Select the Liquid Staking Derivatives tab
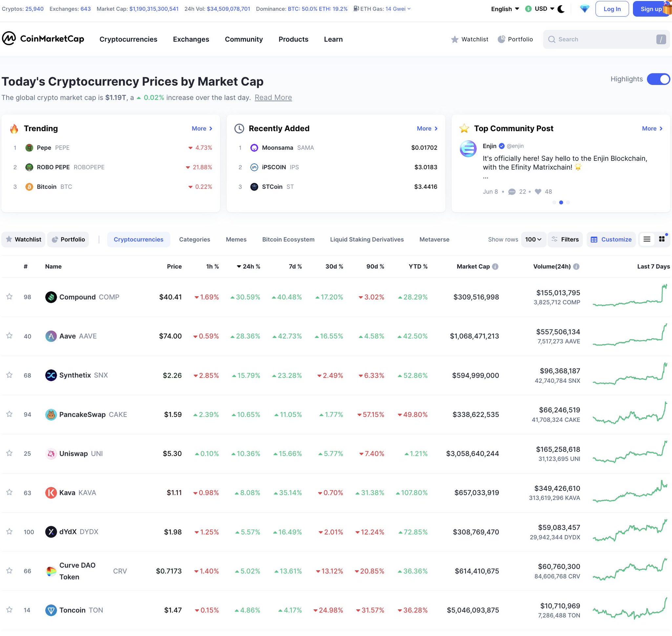672x636 pixels. (367, 239)
